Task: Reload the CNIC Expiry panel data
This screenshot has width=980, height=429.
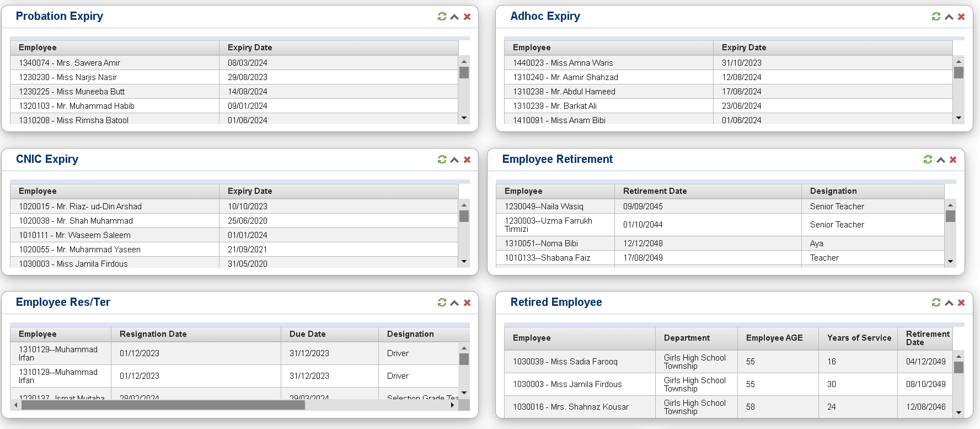Action: point(442,160)
